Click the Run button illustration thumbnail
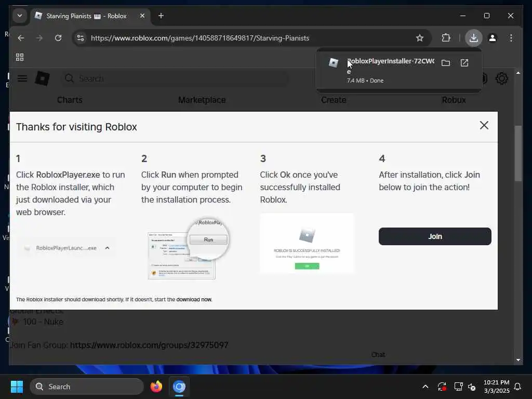This screenshot has height=399, width=532. [189, 249]
